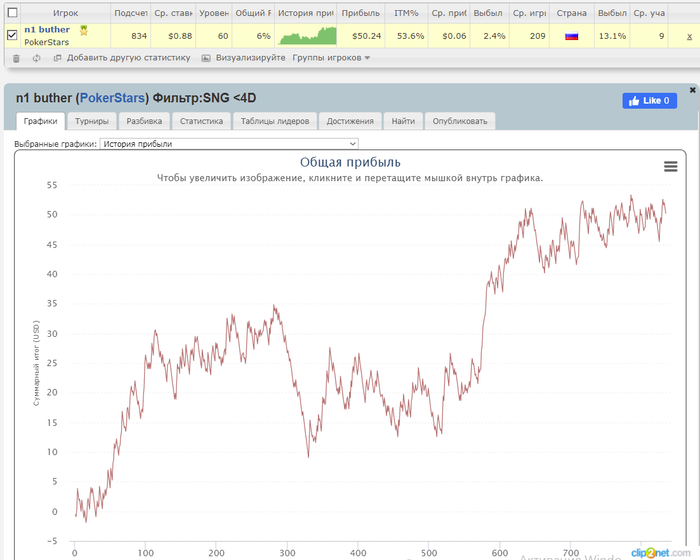Open the Выбранные графики dropdown

[x=229, y=144]
